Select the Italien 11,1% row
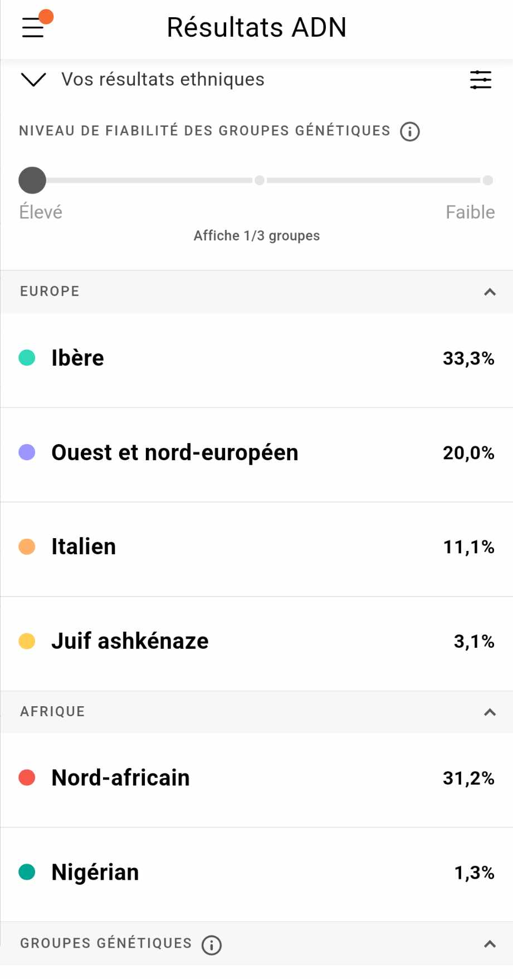 coord(256,547)
